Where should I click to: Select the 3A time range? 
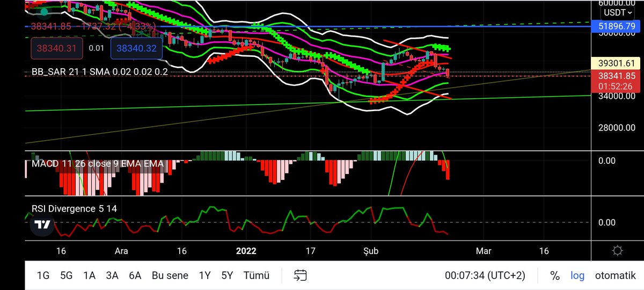coord(112,275)
